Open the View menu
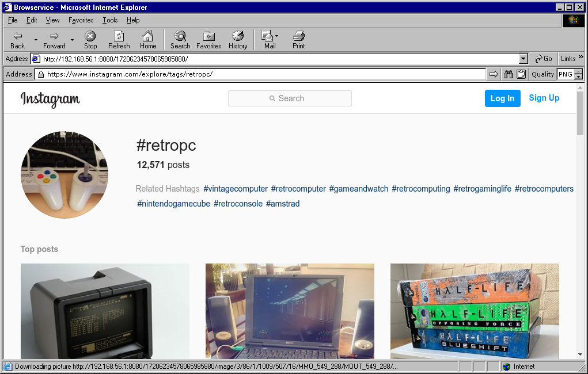Image resolution: width=588 pixels, height=374 pixels. pyautogui.click(x=52, y=20)
